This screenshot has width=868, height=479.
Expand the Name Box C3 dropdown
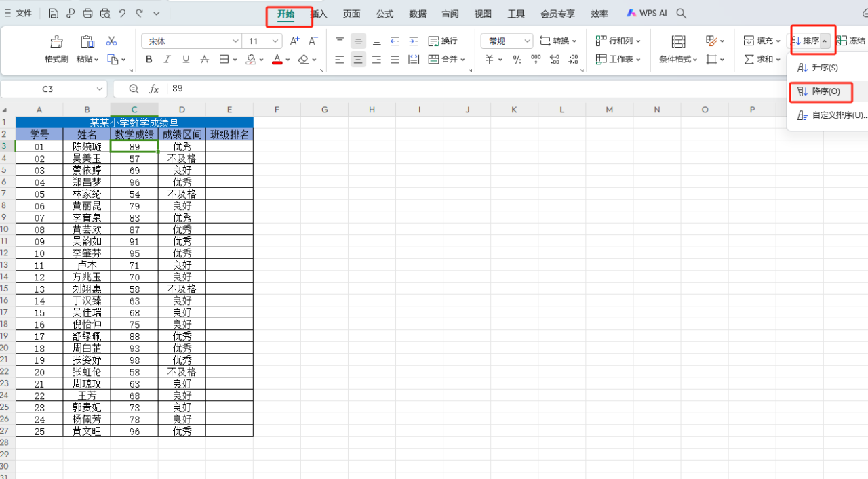(100, 89)
